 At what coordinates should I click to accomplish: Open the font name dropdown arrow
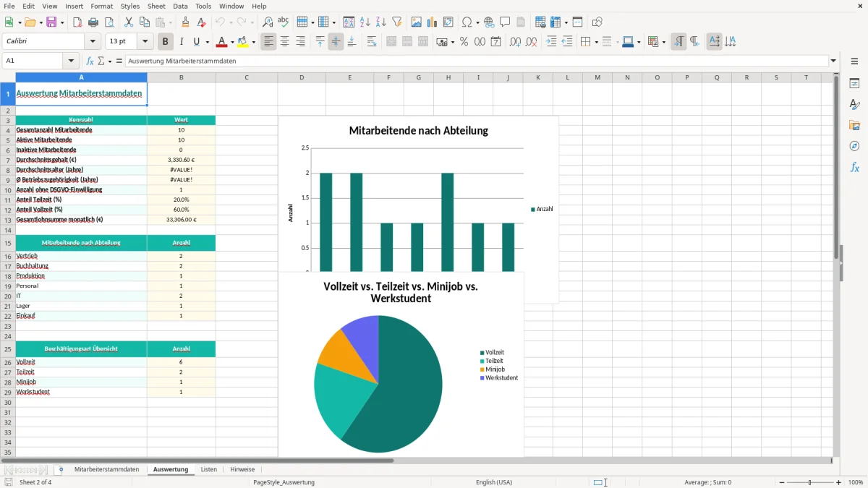point(93,42)
